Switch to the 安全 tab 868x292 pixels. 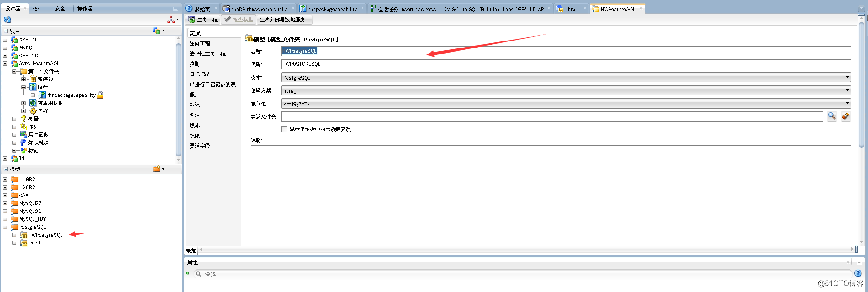pos(60,8)
